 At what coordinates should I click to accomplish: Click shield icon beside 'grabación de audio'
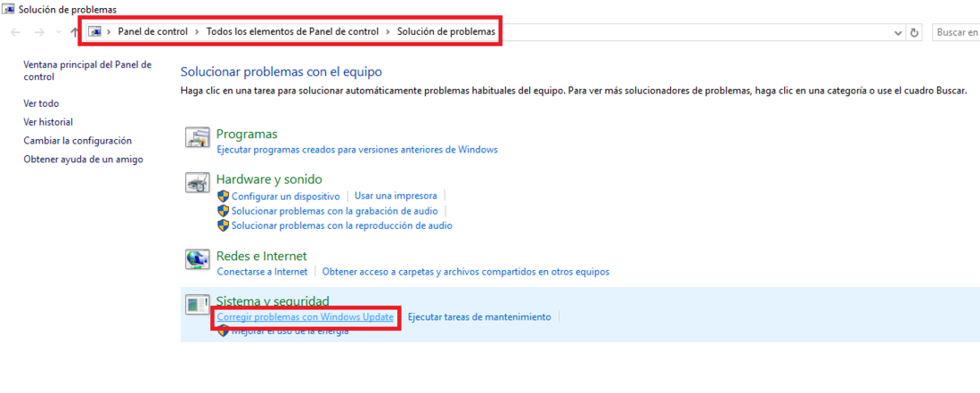(223, 211)
